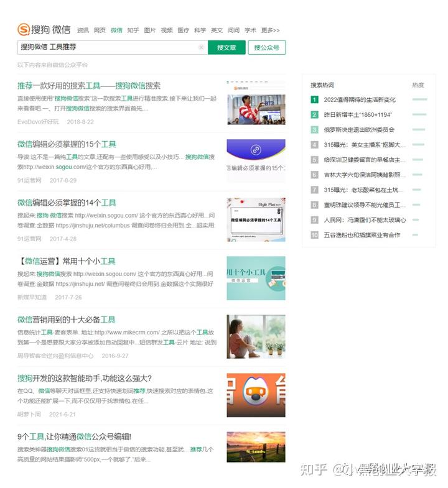Switch to the 图片 tab

pos(150,30)
